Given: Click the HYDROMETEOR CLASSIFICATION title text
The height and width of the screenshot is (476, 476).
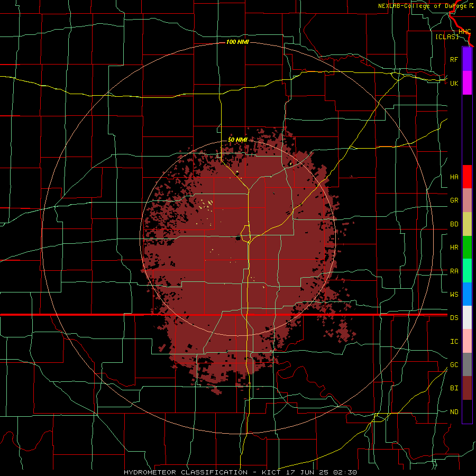Looking at the screenshot, I should point(186,472).
